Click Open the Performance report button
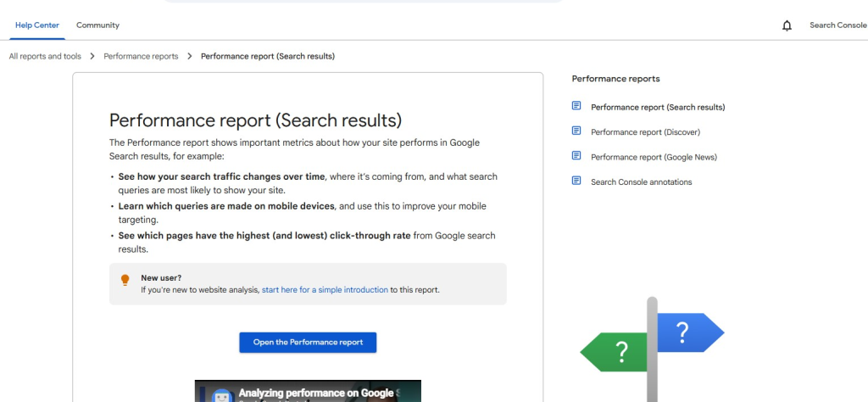This screenshot has width=868, height=402. pyautogui.click(x=308, y=342)
